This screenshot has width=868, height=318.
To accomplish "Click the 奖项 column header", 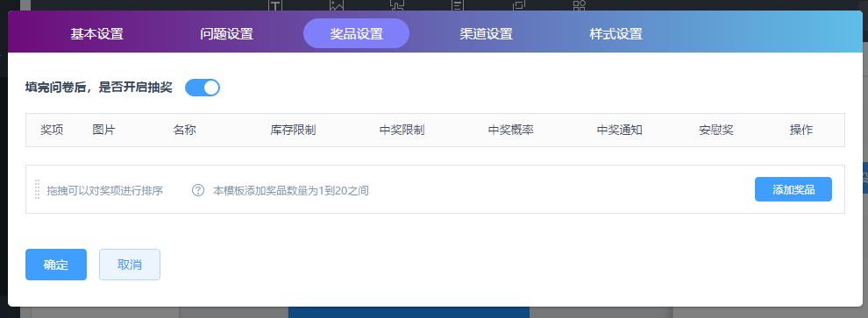I will click(52, 130).
